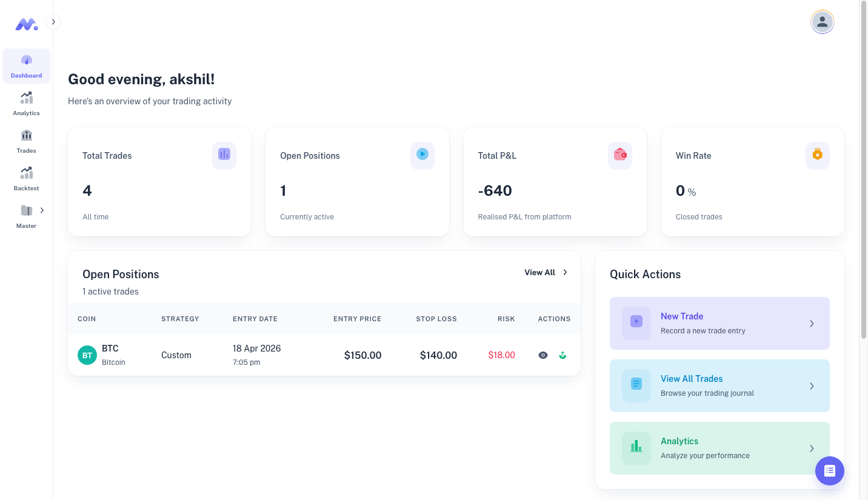The image size is (868, 500).
Task: Click the Total Trades bar chart icon
Action: tap(224, 155)
